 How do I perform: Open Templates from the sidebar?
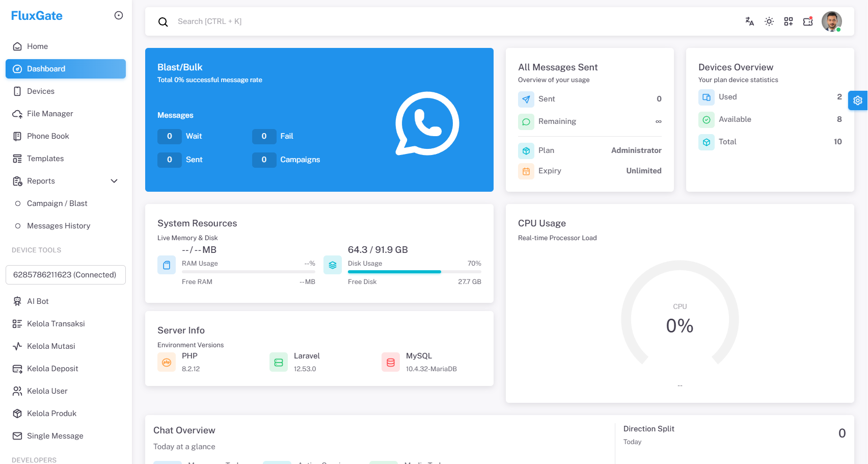pyautogui.click(x=66, y=159)
